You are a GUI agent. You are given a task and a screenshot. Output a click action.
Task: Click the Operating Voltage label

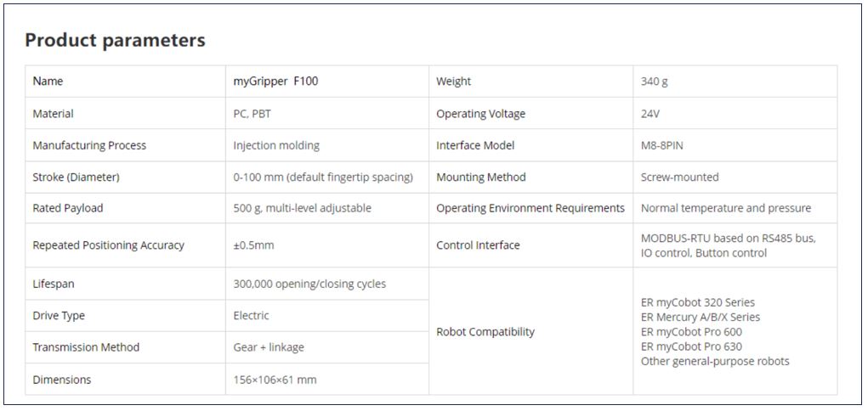click(x=480, y=114)
